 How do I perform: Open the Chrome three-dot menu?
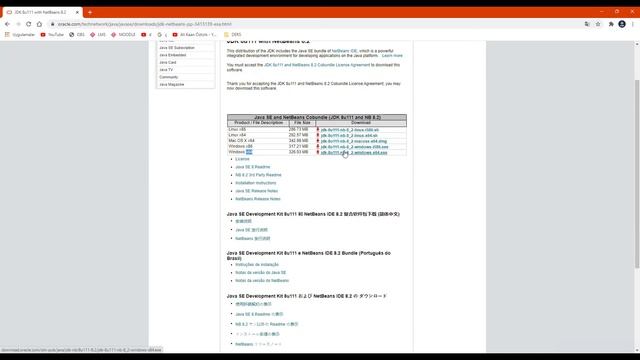click(x=633, y=24)
